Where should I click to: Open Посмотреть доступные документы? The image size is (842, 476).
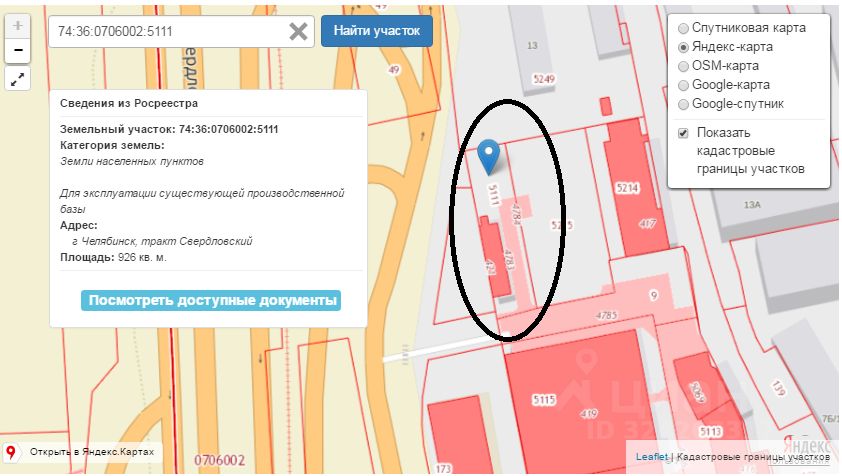(211, 300)
